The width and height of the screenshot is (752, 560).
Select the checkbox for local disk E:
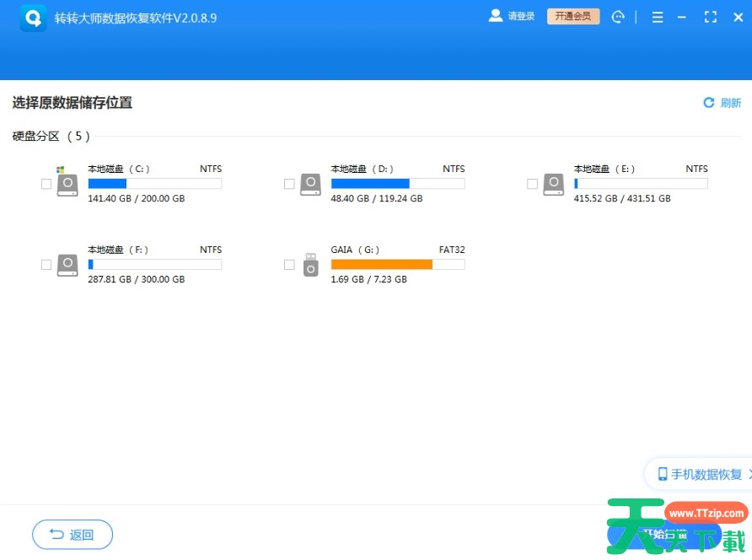tap(532, 184)
